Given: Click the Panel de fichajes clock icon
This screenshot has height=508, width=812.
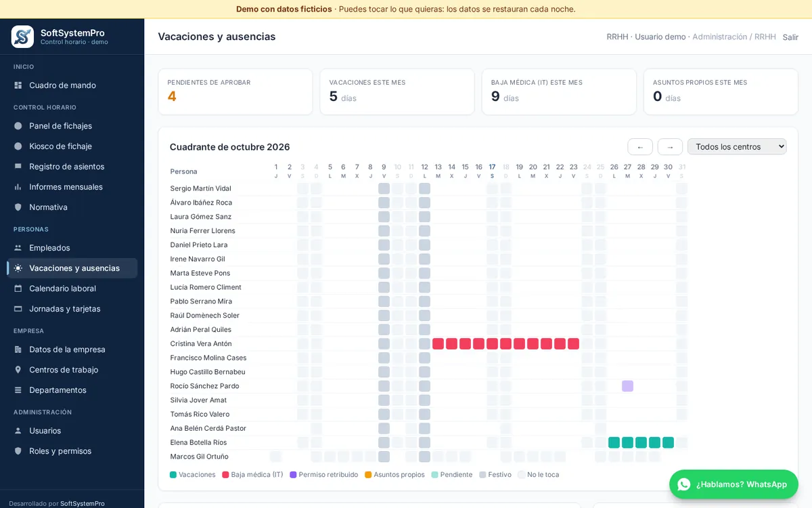Looking at the screenshot, I should 18,126.
